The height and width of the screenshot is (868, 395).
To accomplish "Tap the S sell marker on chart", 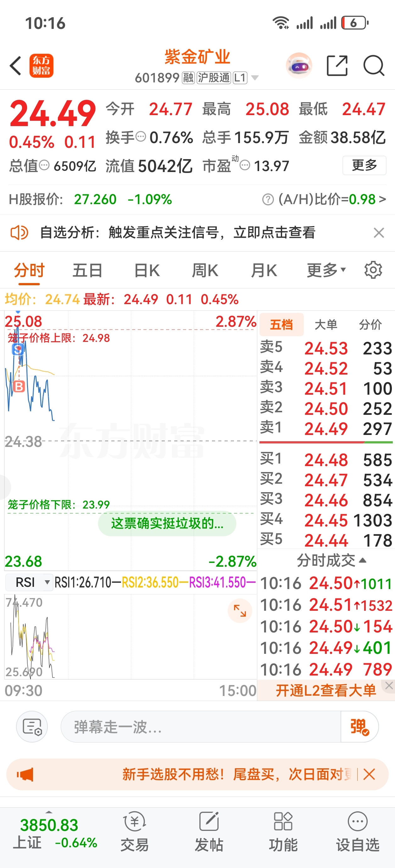I will point(18,349).
